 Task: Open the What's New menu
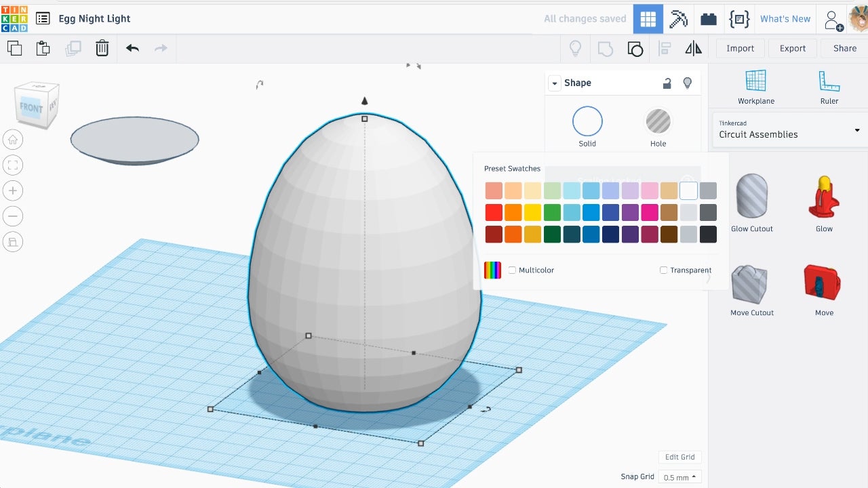point(785,19)
